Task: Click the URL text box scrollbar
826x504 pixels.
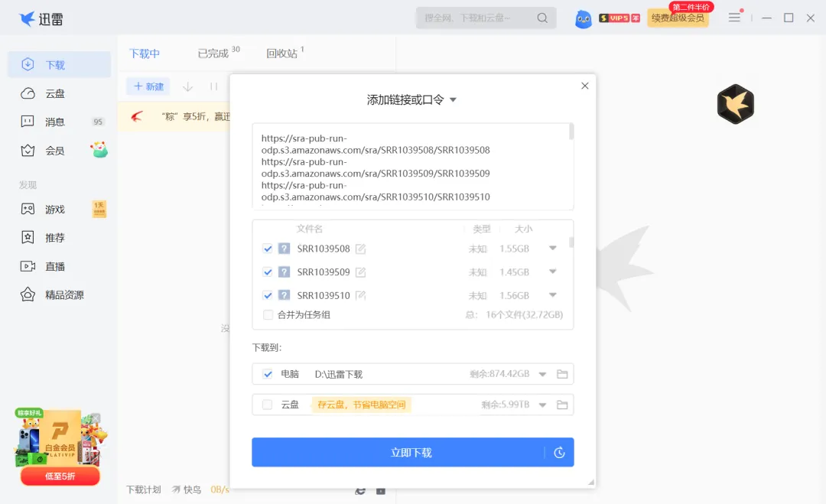Action: point(571,132)
